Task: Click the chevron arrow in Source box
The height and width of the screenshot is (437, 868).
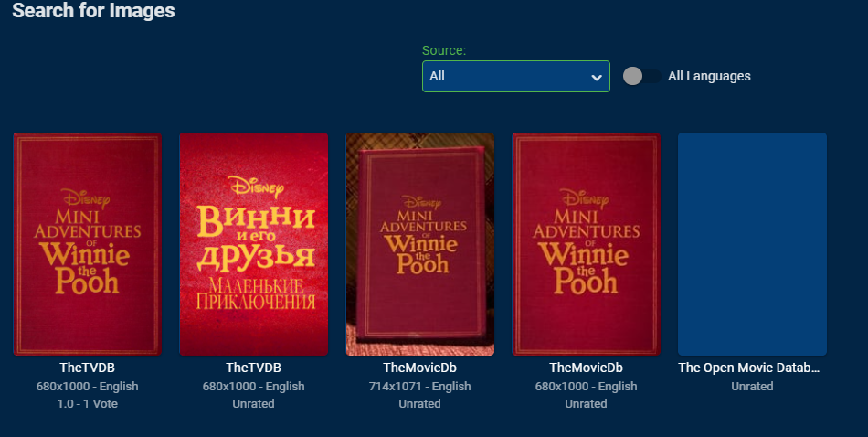Action: pyautogui.click(x=597, y=77)
